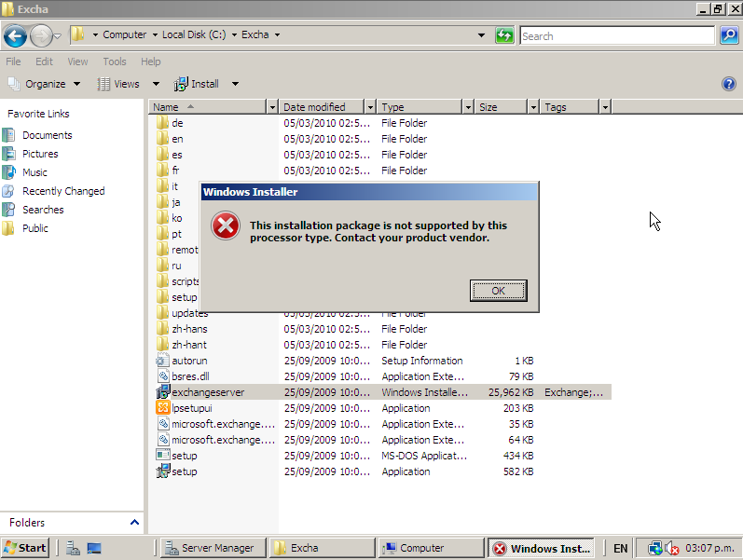
Task: Select the fr folder icon
Action: coord(162,171)
